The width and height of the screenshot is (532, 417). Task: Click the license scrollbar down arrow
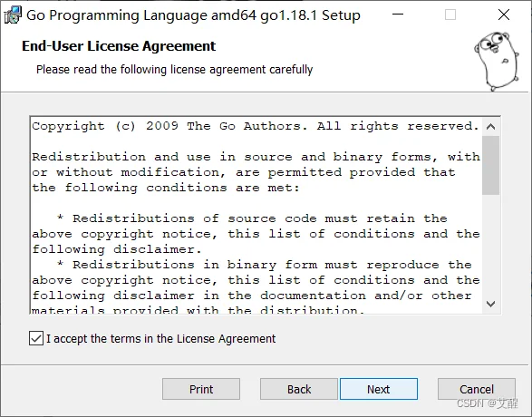[490, 304]
